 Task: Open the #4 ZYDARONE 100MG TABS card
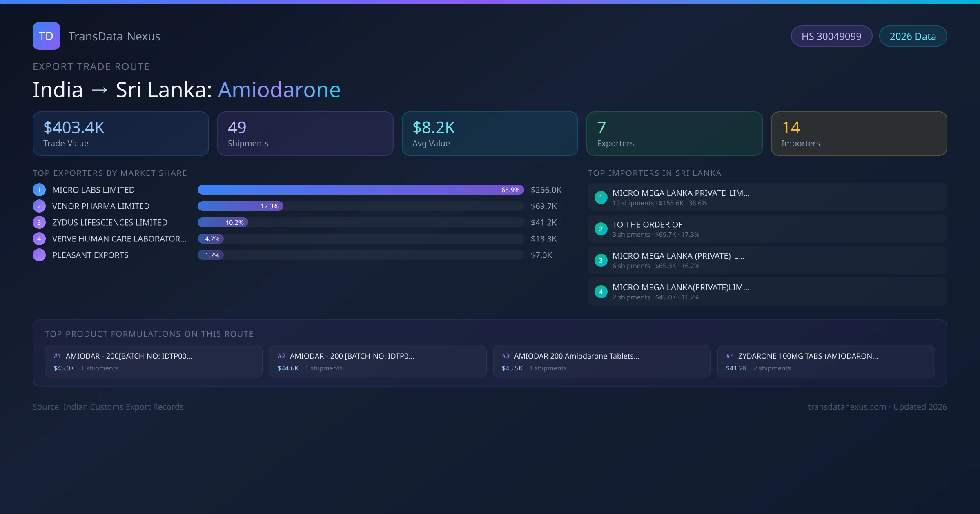826,361
